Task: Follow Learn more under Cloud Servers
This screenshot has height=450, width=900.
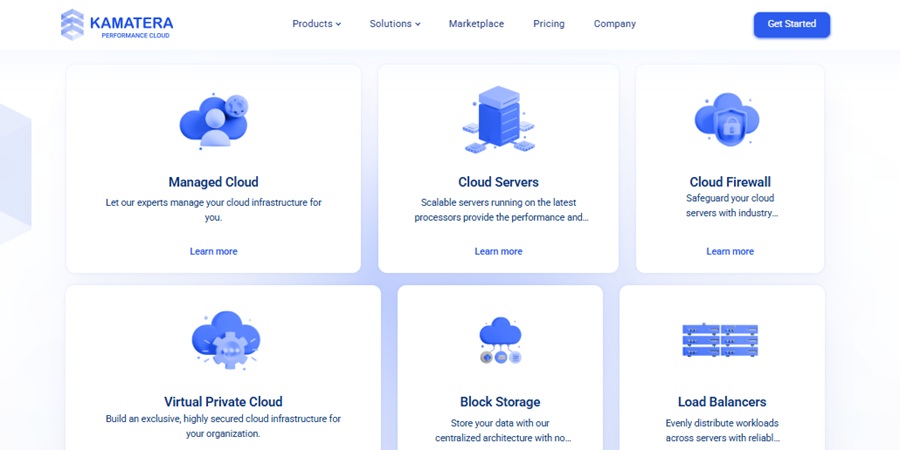Action: 498,251
